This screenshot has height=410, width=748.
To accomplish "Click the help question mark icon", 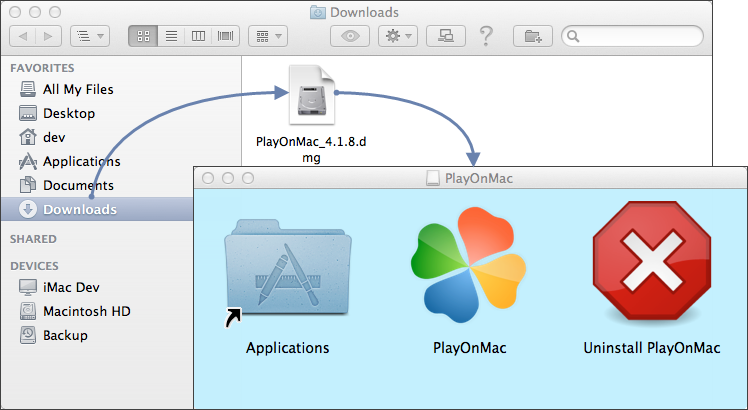I will pos(487,36).
